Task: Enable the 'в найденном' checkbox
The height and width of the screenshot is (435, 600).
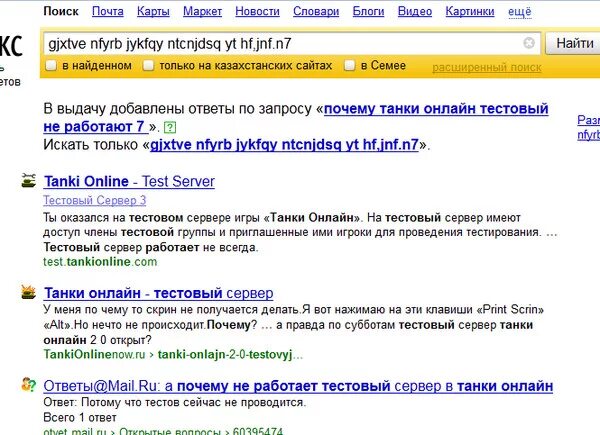Action: tap(51, 65)
